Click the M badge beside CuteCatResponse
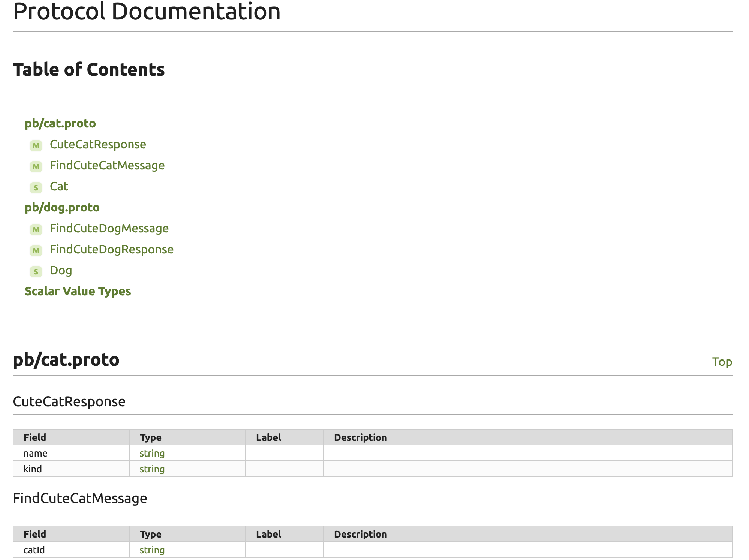Screen dimensions: 749x560 pos(36,145)
